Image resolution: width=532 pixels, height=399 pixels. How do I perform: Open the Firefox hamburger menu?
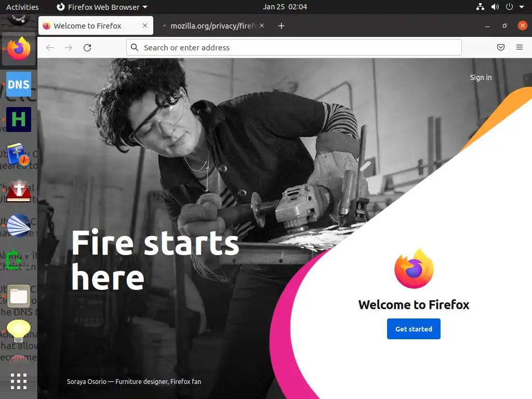[519, 47]
